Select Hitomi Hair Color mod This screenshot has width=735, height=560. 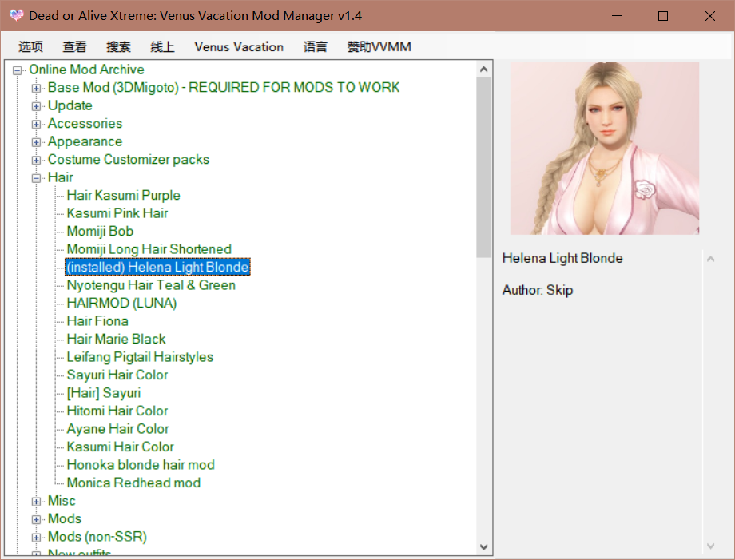pos(117,411)
